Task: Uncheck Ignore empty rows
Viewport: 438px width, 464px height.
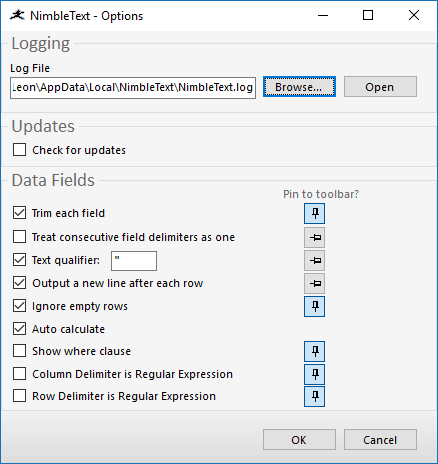Action: point(19,306)
